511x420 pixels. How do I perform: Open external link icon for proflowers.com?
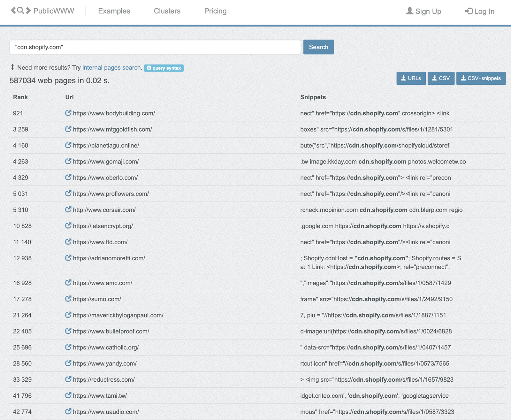coord(68,194)
